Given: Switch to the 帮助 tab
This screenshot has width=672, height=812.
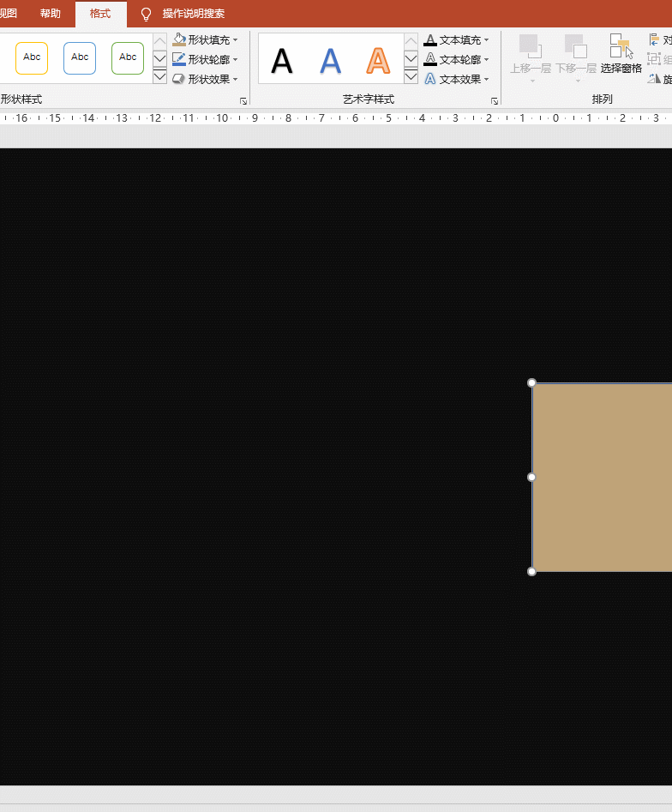Looking at the screenshot, I should pos(51,14).
